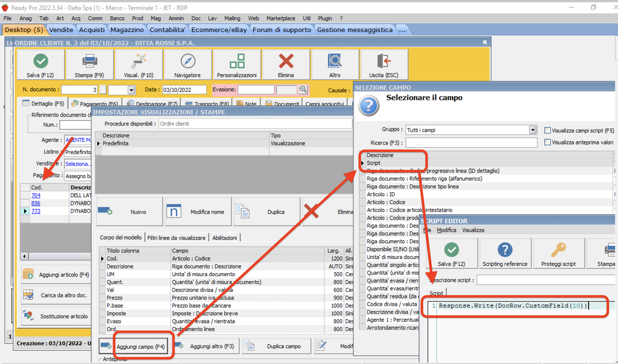Image resolution: width=618 pixels, height=364 pixels.
Task: Open dropdown next to N. documento field
Action: 131,90
